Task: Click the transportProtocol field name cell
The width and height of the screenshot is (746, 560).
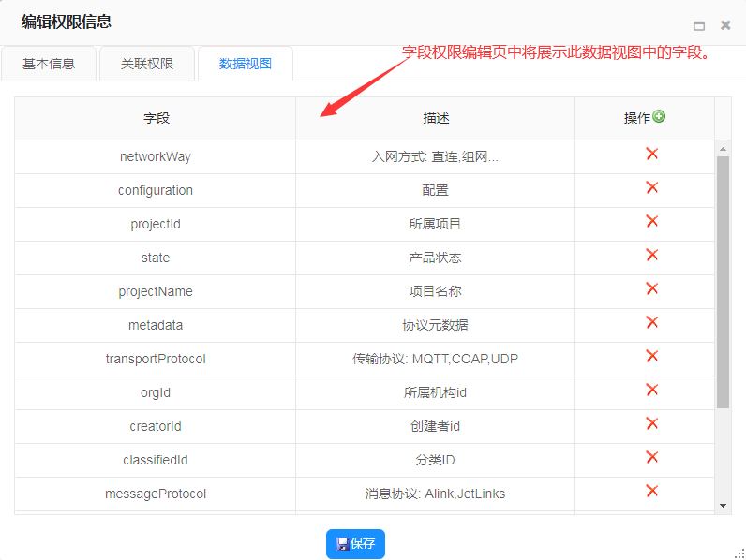Action: pos(156,359)
